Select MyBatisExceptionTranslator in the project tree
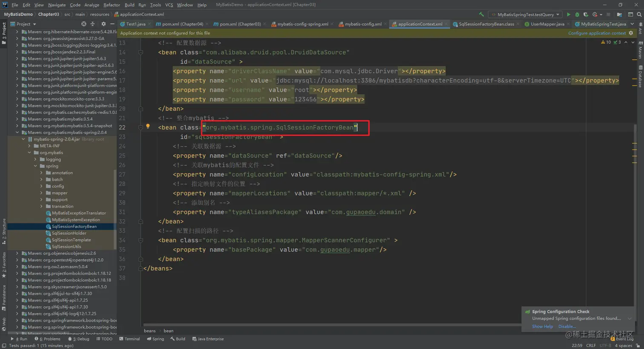644x349 pixels. pos(79,213)
